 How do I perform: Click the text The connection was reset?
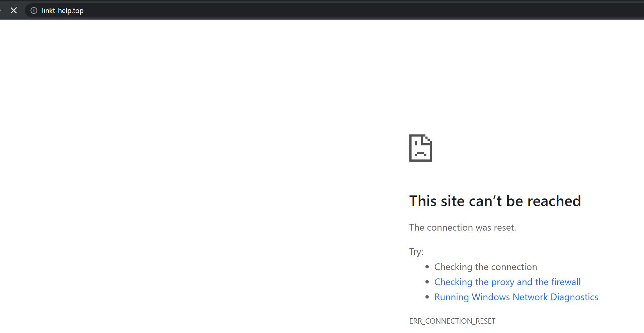pyautogui.click(x=463, y=227)
